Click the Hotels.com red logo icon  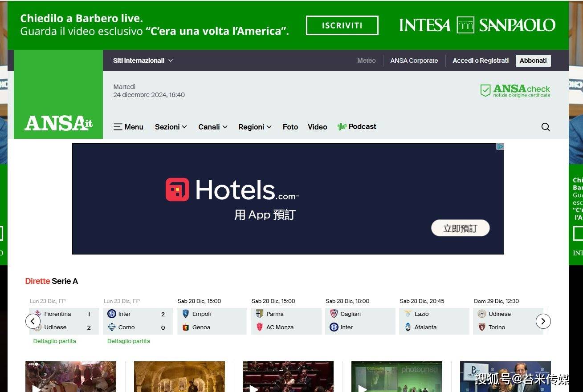click(x=177, y=190)
